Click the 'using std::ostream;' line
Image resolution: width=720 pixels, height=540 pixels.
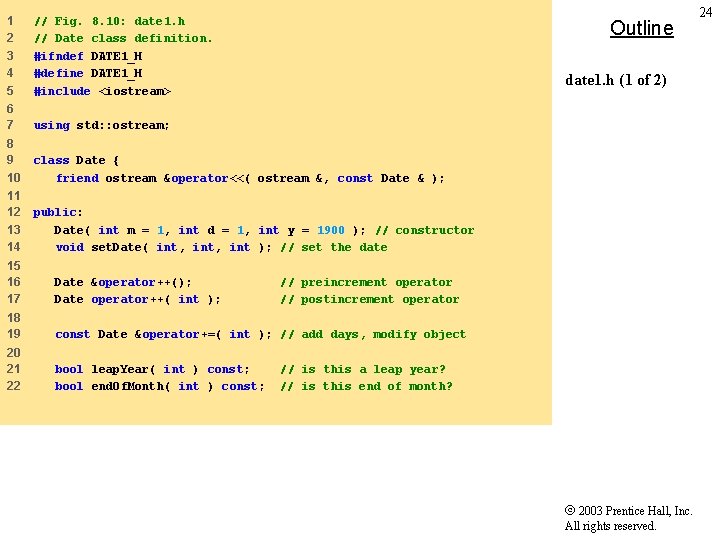coord(101,125)
